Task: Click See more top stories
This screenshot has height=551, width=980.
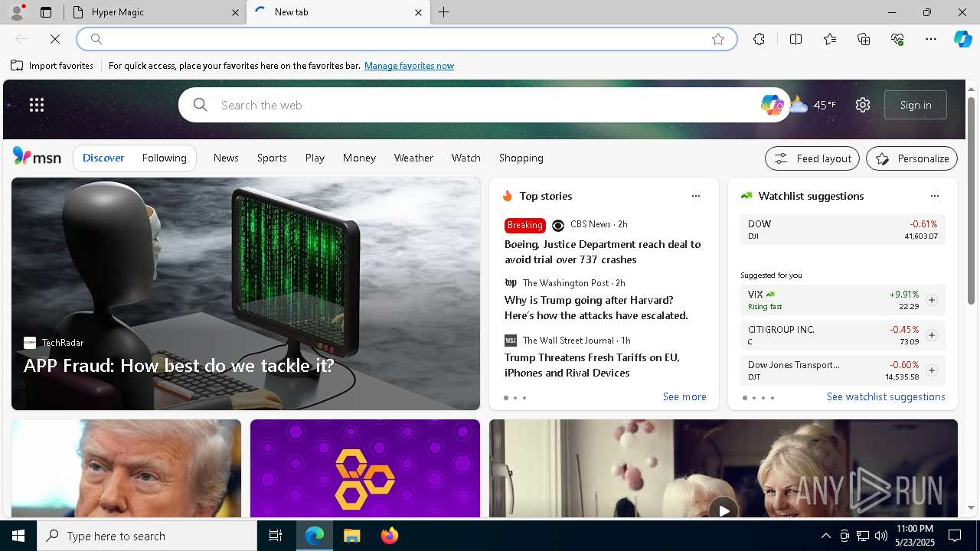Action: tap(684, 396)
